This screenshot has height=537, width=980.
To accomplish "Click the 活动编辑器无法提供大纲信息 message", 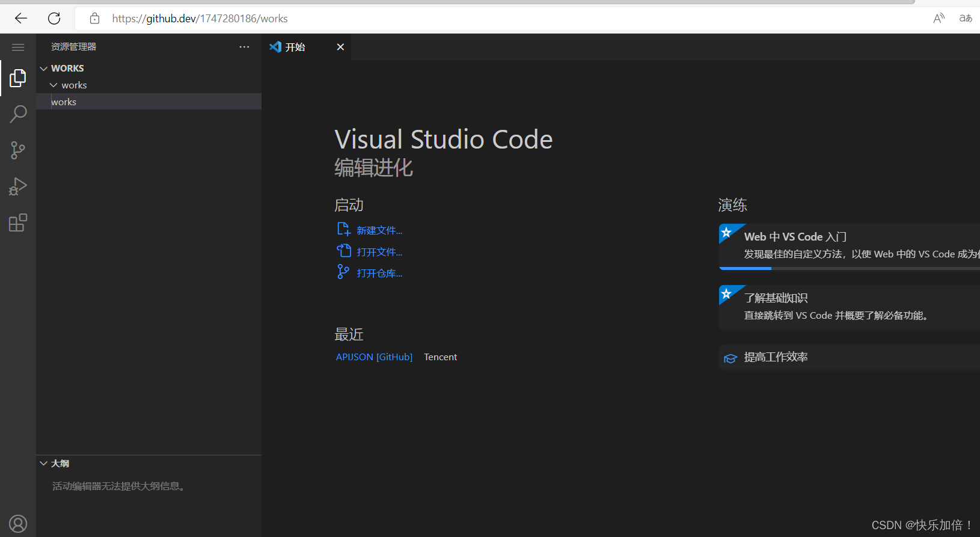I will (120, 486).
